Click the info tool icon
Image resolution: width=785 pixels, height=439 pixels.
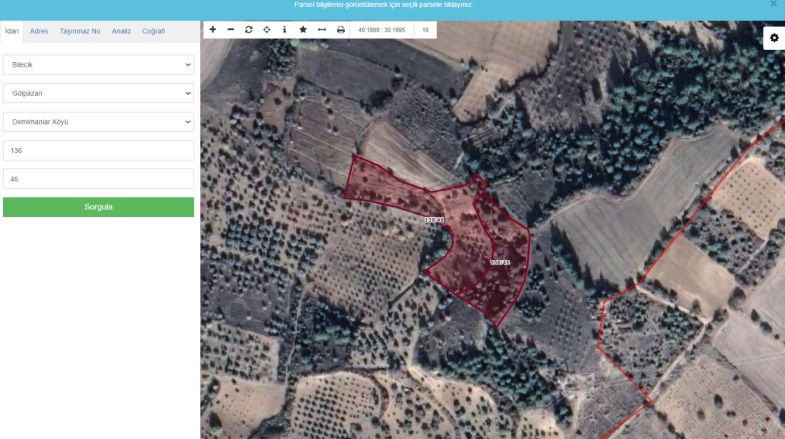coord(284,30)
